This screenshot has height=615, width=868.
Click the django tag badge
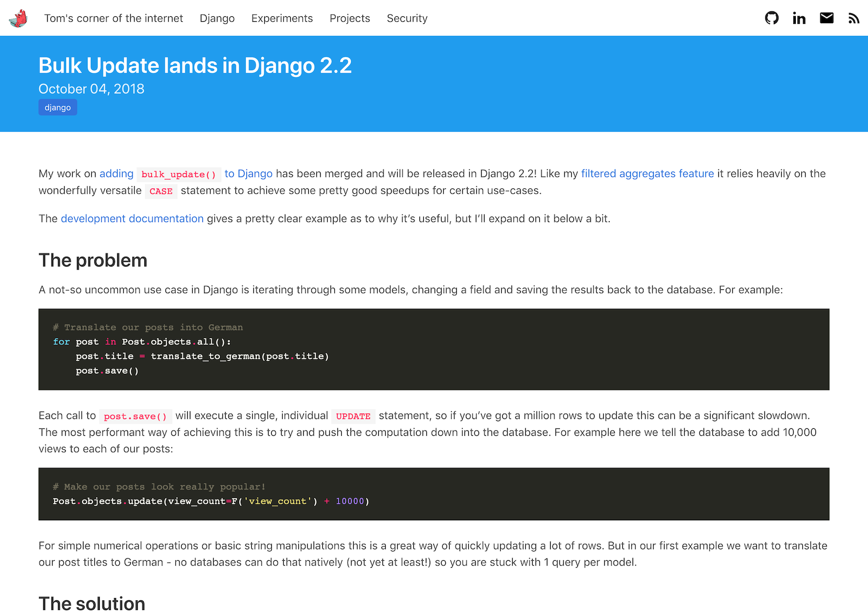pos(58,107)
